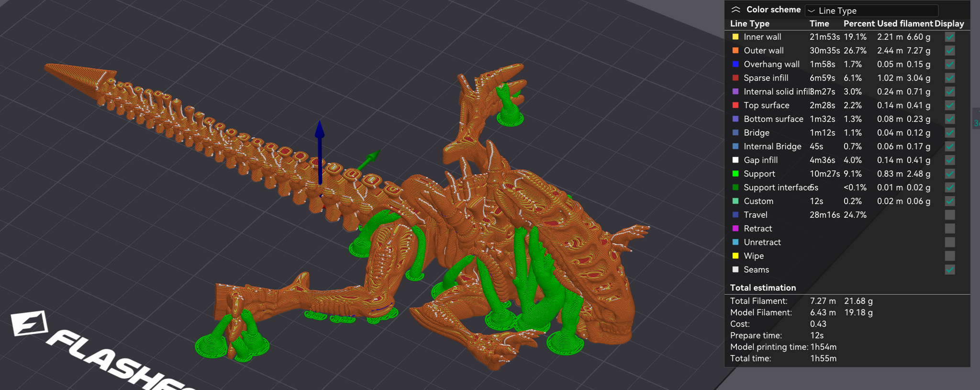Show Retract moves via its checkbox

click(950, 229)
